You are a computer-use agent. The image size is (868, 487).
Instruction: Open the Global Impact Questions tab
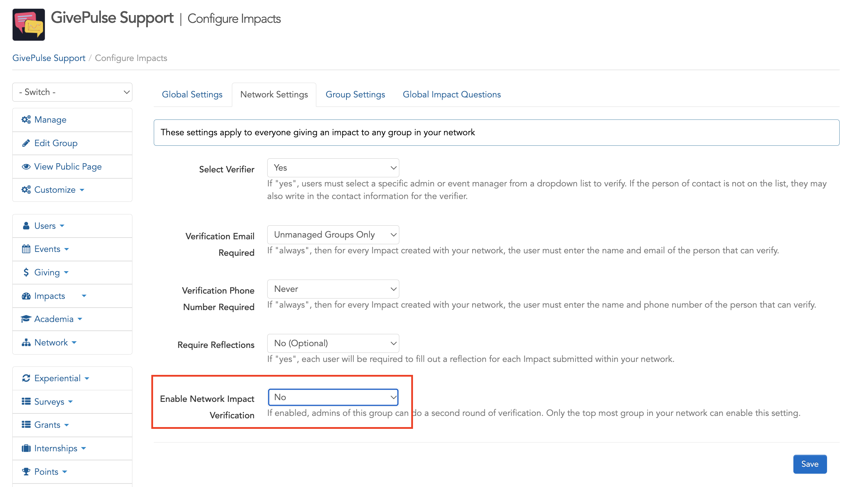pyautogui.click(x=452, y=95)
